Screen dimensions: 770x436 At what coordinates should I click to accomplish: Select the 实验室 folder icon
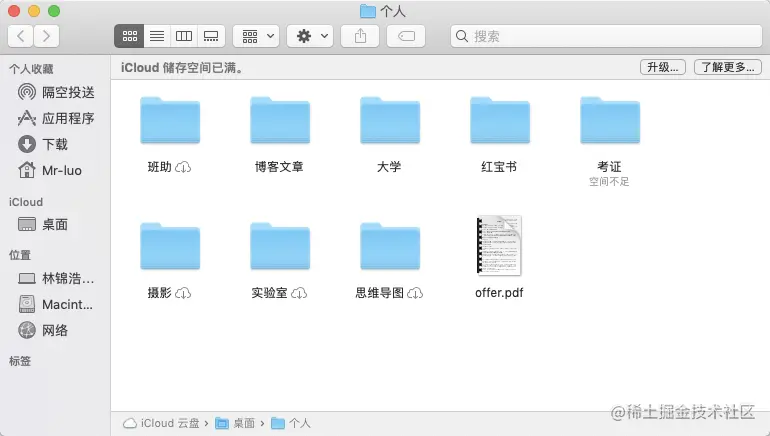click(x=280, y=246)
